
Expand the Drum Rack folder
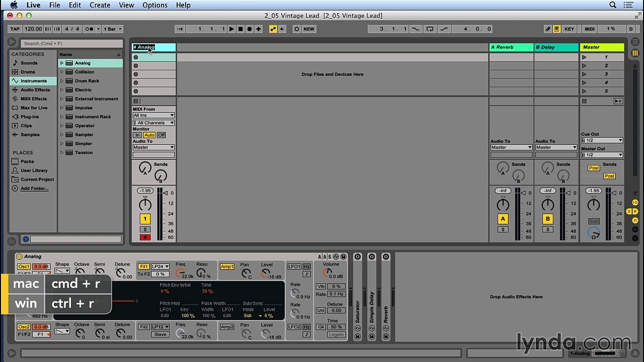tap(62, 81)
